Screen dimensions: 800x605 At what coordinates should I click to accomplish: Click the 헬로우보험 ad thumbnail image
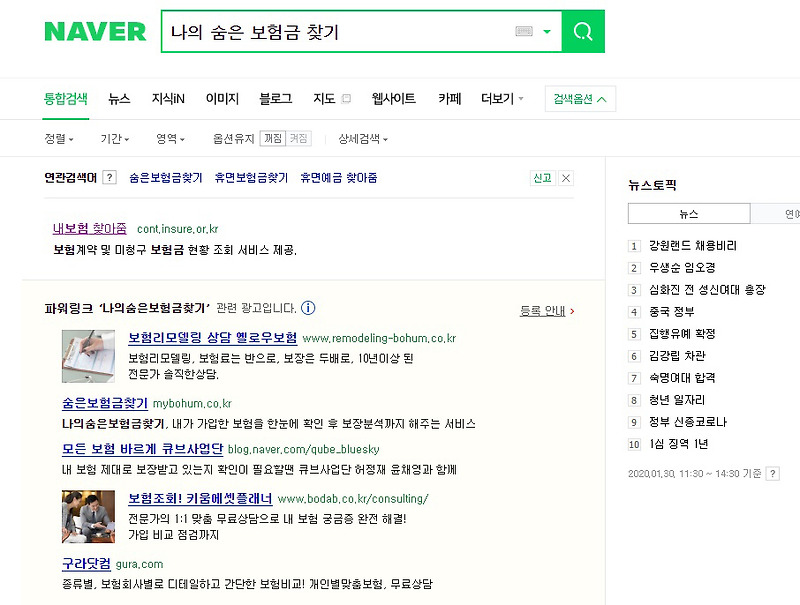[88, 356]
